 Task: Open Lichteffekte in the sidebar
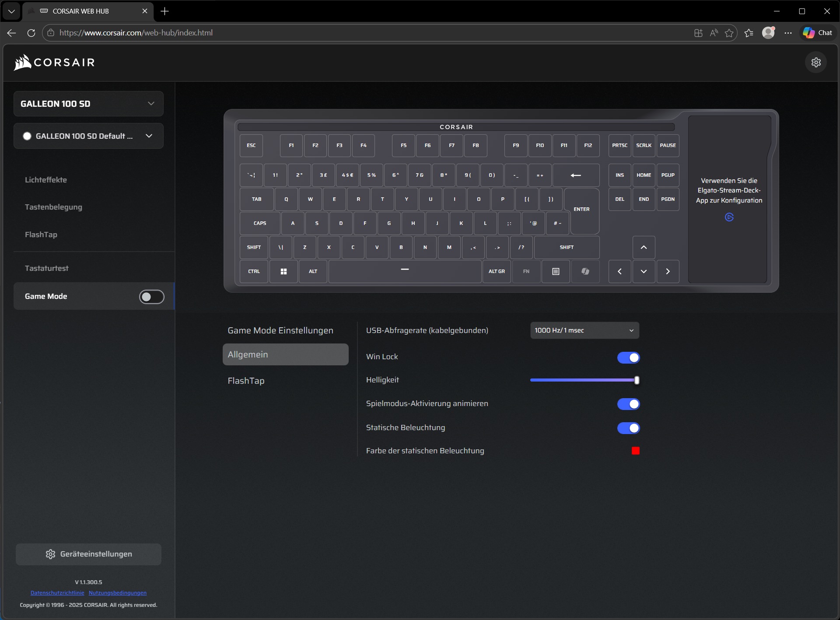46,180
